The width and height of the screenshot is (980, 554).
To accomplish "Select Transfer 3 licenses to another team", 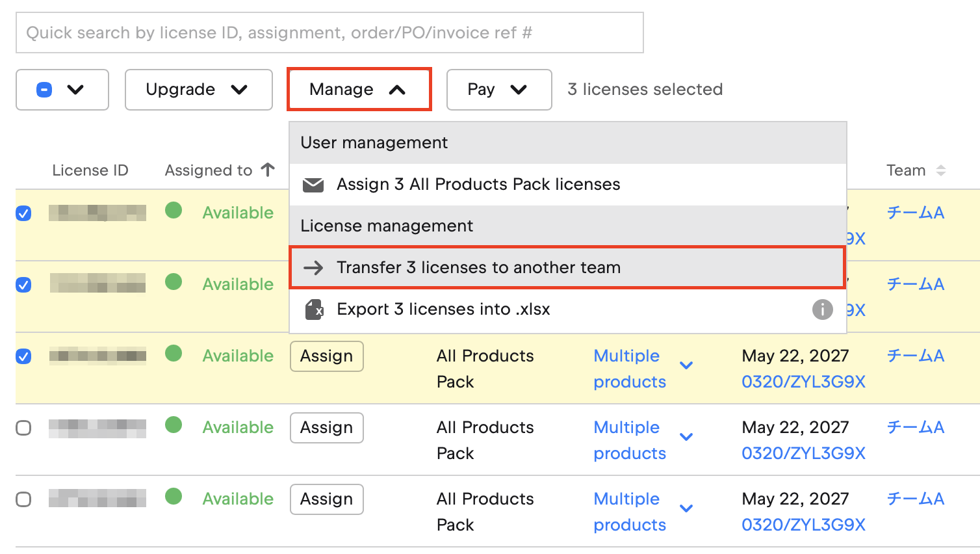I will (x=568, y=267).
